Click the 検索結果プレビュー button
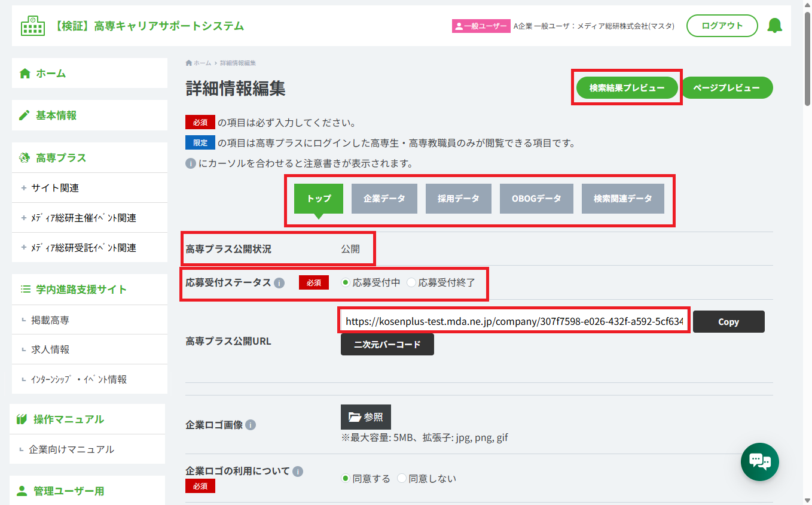This screenshot has height=505, width=812. coord(627,88)
